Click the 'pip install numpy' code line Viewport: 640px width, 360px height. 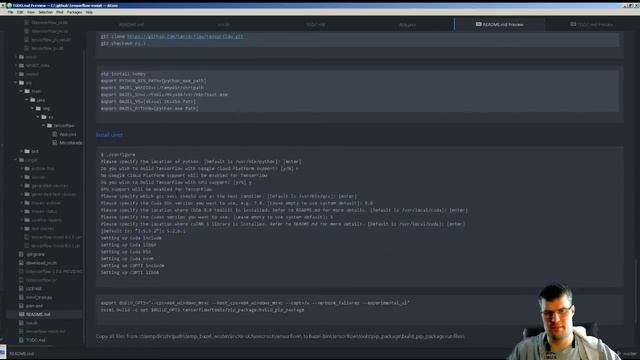tap(123, 74)
